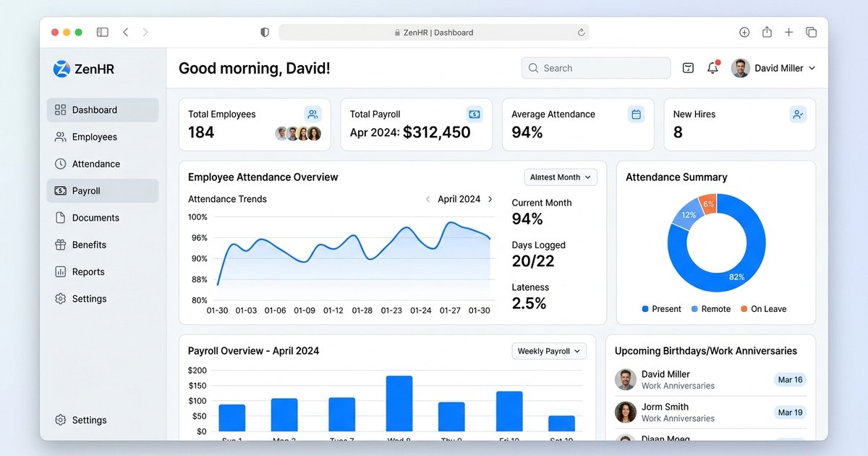Click the ZenHR | Dashboard address bar
The width and height of the screenshot is (868, 456).
[x=434, y=33]
